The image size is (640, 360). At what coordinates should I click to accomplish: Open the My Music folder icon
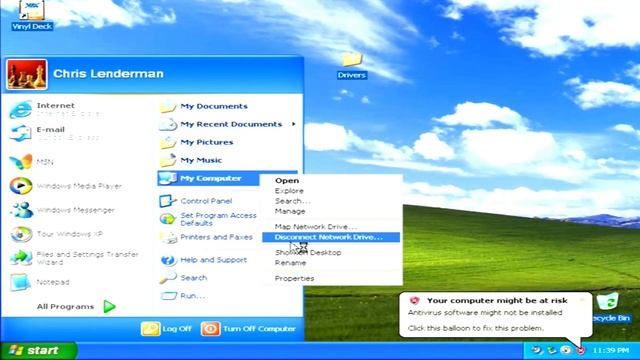coord(168,160)
